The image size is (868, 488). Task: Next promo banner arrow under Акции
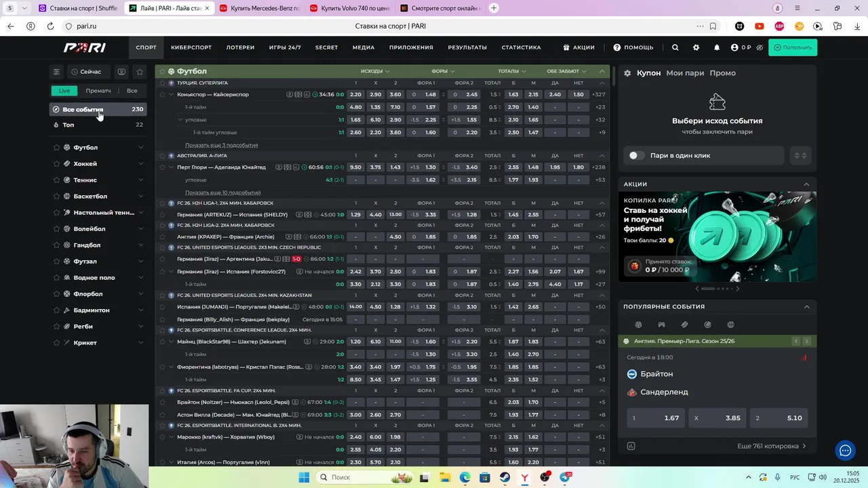pyautogui.click(x=737, y=289)
